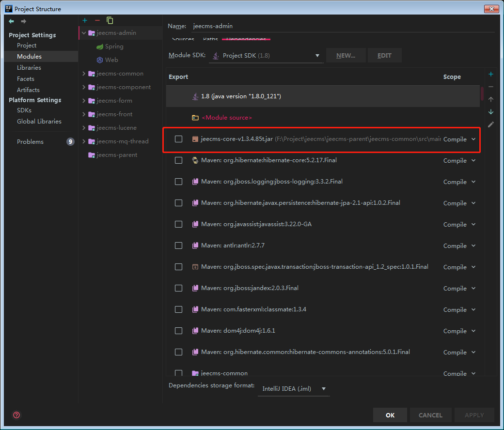Screen dimensions: 504x430
Task: Enable export for dom4j dependency
Action: (x=179, y=331)
